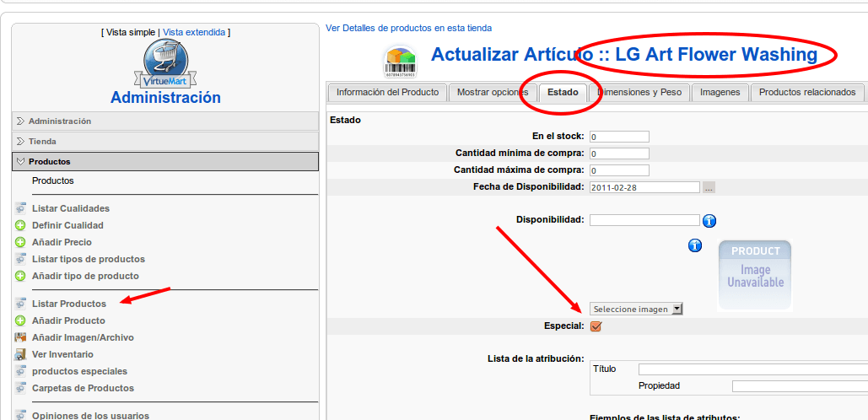Open productos especiales in sidebar
This screenshot has width=868, height=420.
pos(79,371)
